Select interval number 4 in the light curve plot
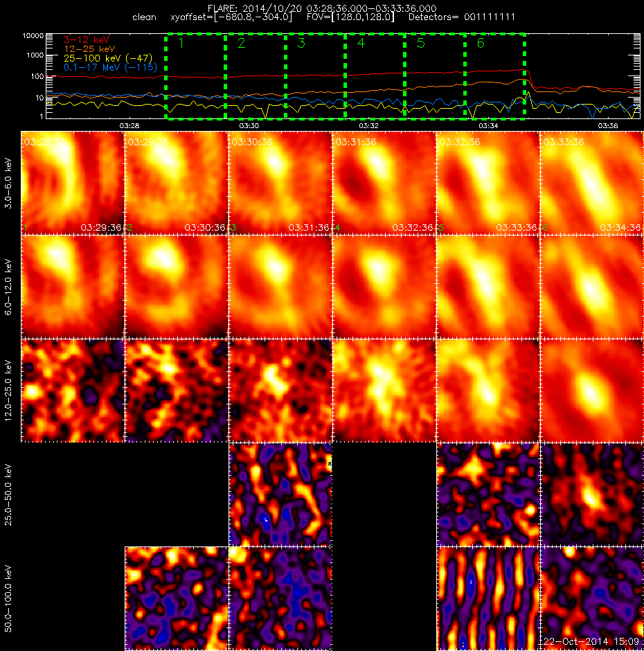The image size is (644, 651). tap(375, 76)
